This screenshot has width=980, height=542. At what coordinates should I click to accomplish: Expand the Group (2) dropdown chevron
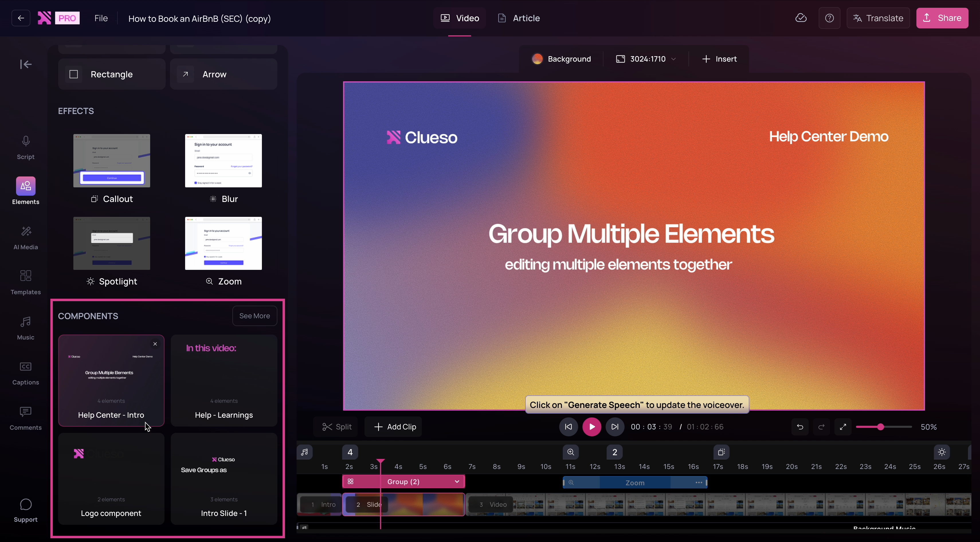click(457, 482)
